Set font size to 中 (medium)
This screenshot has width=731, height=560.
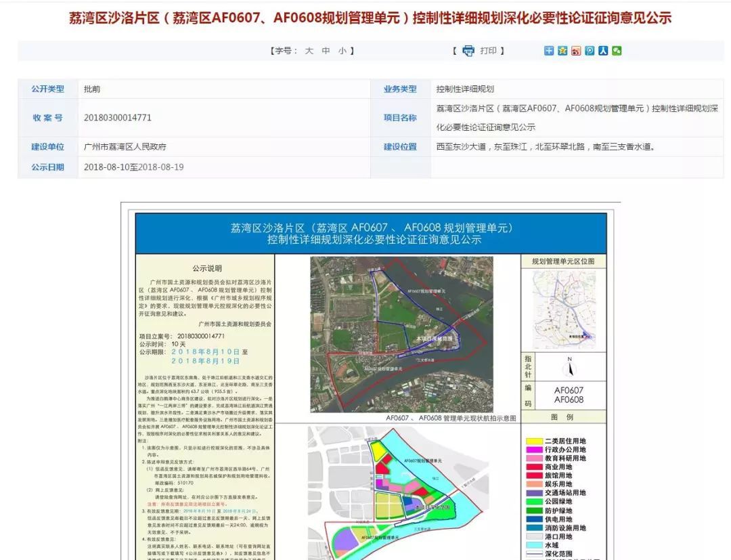pos(326,51)
